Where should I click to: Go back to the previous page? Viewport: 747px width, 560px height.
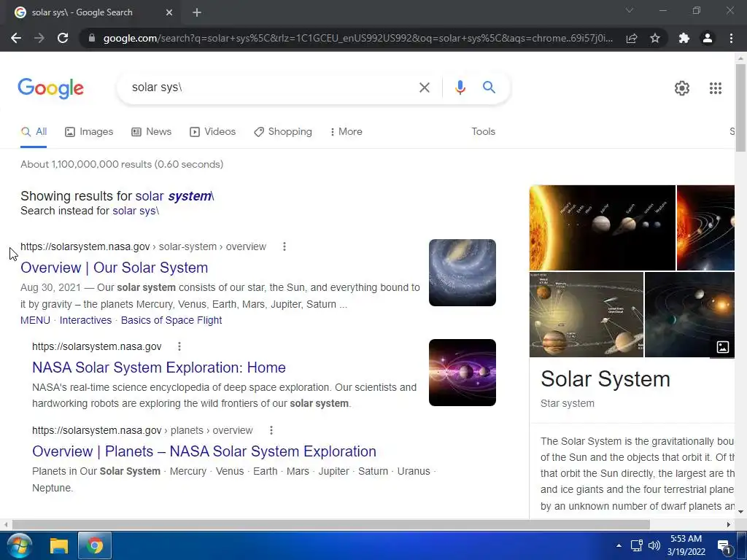tap(16, 38)
